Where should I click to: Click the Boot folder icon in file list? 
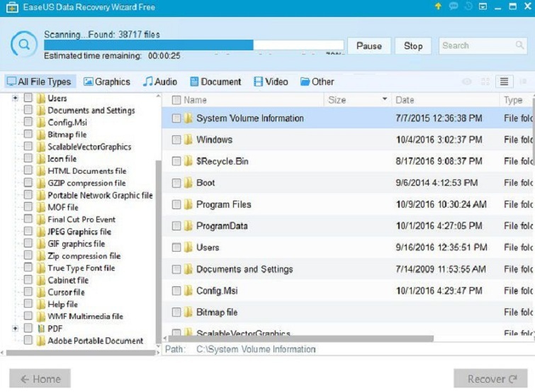click(188, 183)
